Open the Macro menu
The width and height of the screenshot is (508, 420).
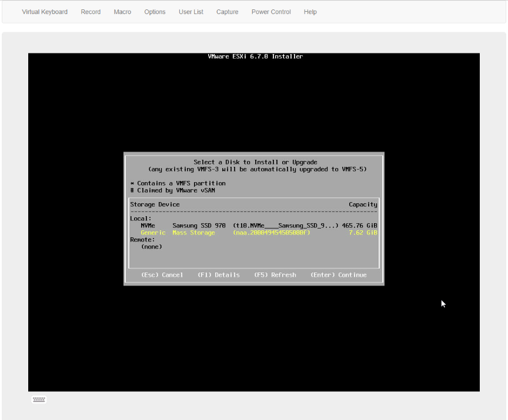pos(122,12)
